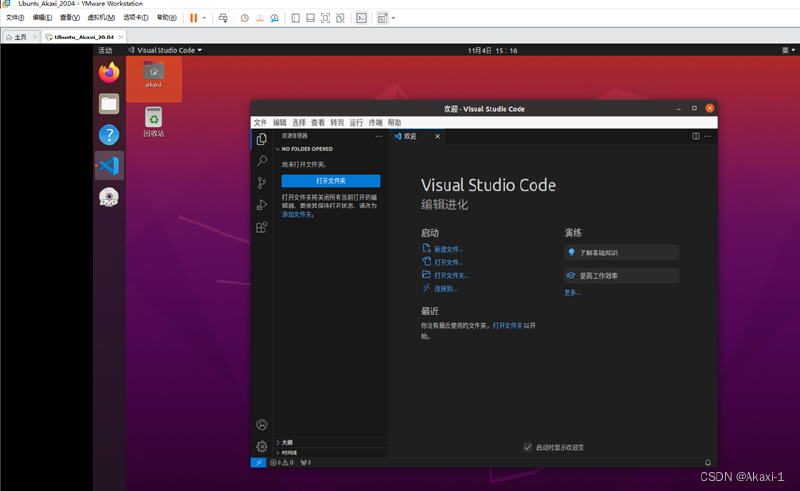
Task: Click the 更多... link under 演练
Action: pos(572,292)
